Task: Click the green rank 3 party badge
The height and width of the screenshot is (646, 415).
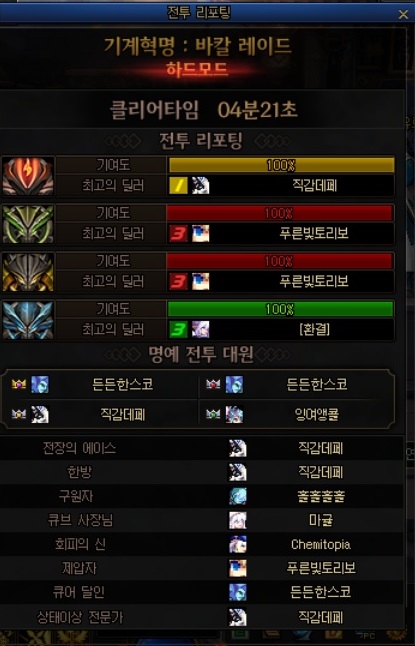Action: click(178, 330)
